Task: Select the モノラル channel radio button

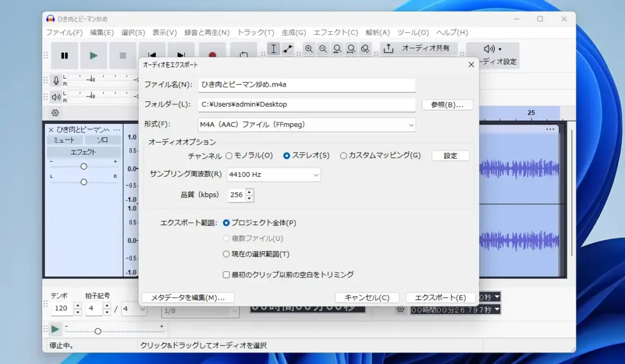Action: pos(229,155)
